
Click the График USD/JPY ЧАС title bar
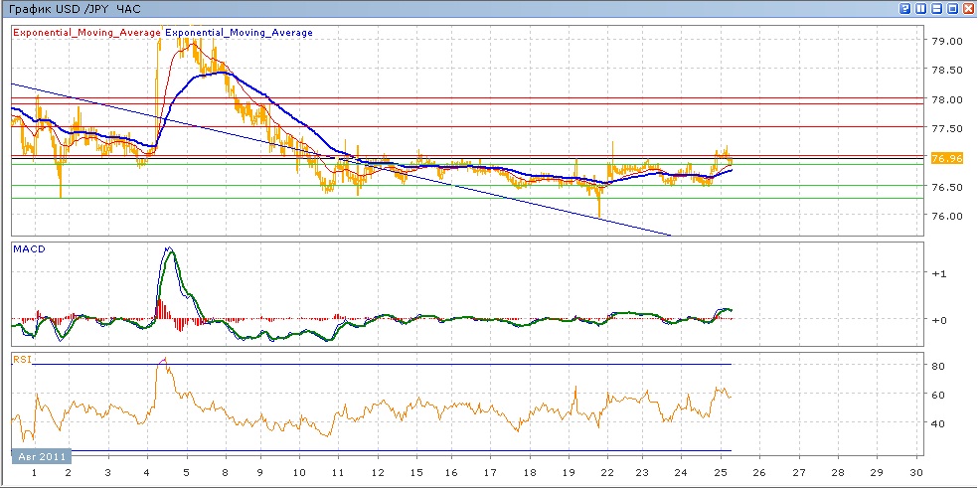point(75,8)
